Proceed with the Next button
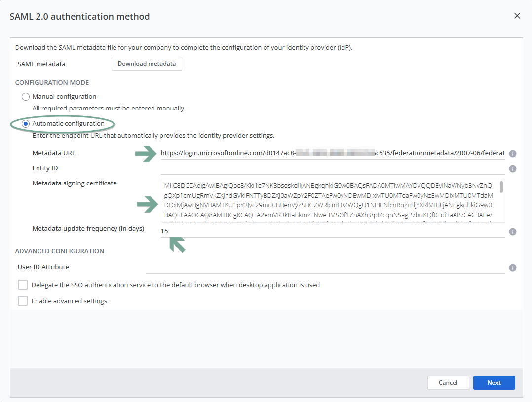This screenshot has height=402, width=532. tap(494, 383)
